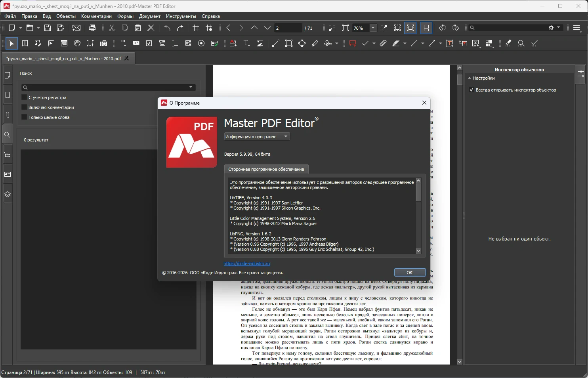Viewport: 588px width, 378px height.
Task: Collapse the 'Настройки' section
Action: point(470,78)
